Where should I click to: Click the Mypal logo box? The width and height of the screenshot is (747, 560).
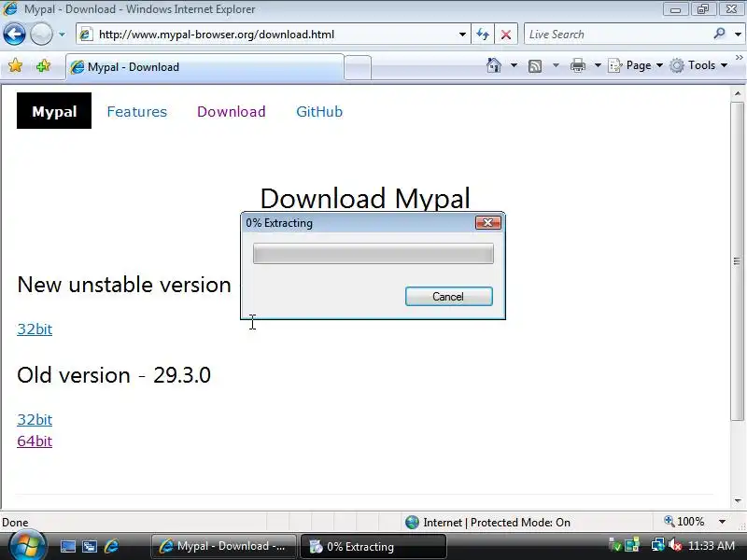(54, 111)
